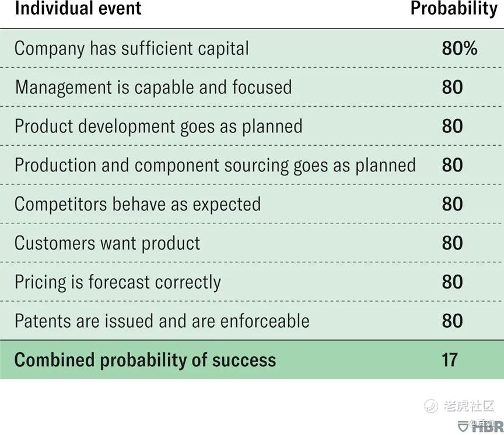Click the watermark icon beside 老虎社区
This screenshot has height=435, width=504.
430,406
